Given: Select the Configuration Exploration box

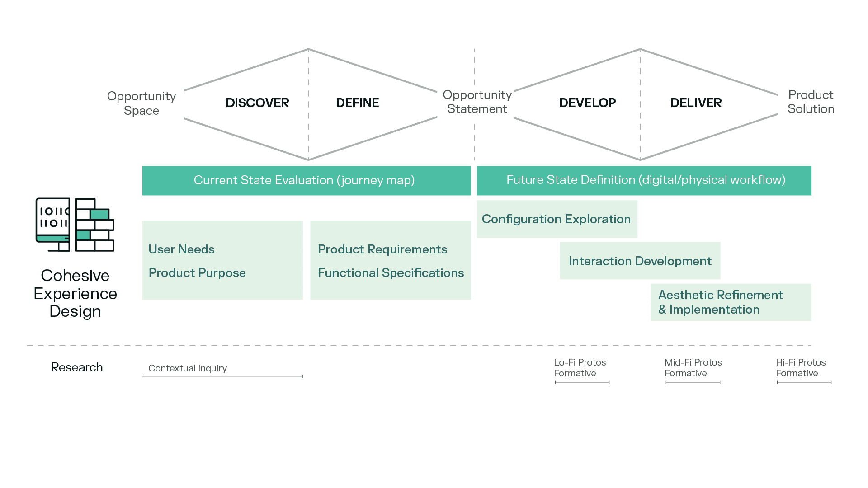Looking at the screenshot, I should tap(557, 219).
